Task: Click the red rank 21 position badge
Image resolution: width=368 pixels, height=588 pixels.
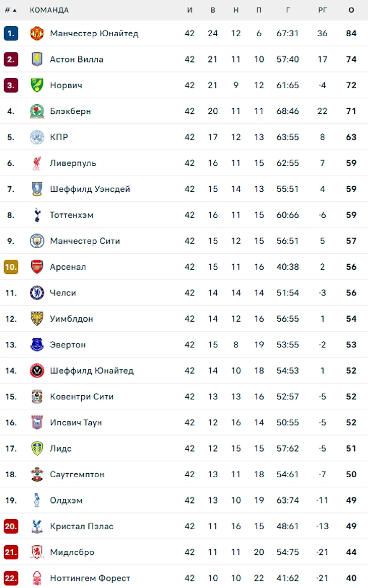Action: 11,552
